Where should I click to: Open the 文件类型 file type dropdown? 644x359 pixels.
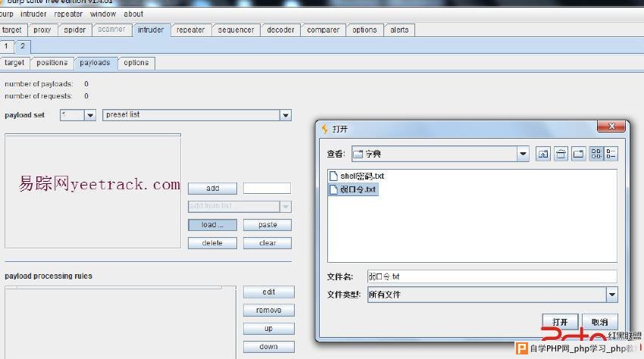tap(612, 295)
